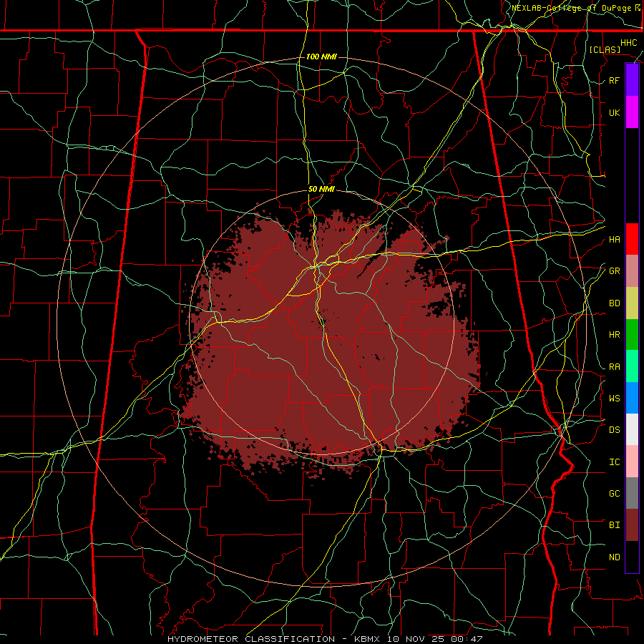Click the RA legend label
644x644 pixels.
pyautogui.click(x=615, y=367)
